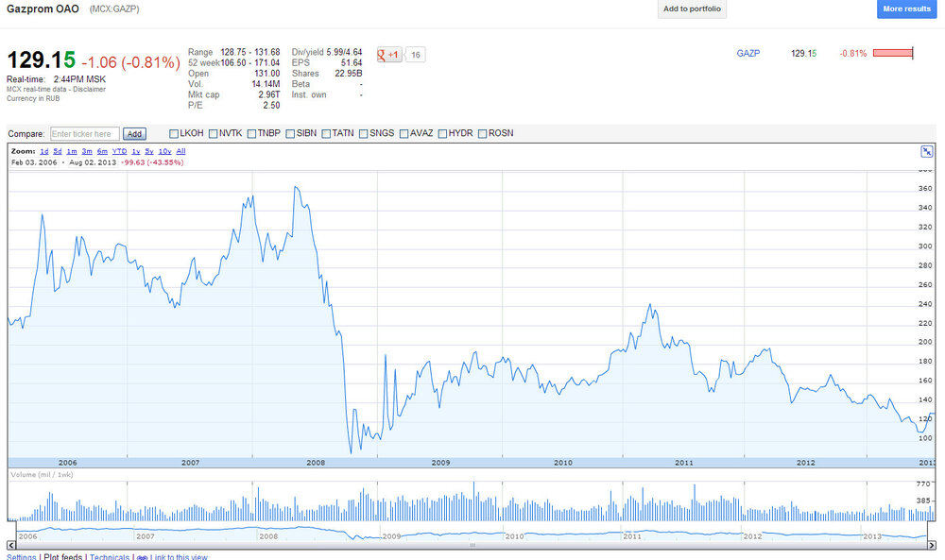
Task: Set chart zoom to 5d
Action: click(58, 151)
